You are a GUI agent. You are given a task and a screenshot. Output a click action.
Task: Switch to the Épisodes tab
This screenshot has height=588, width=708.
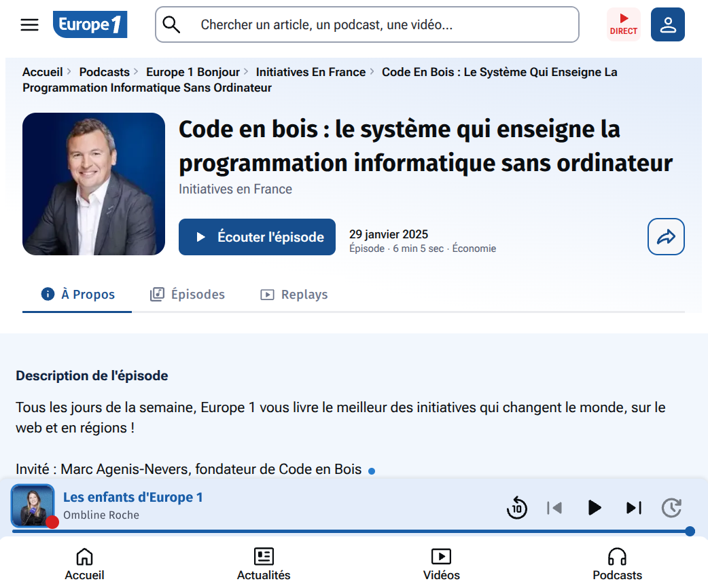[x=187, y=294]
